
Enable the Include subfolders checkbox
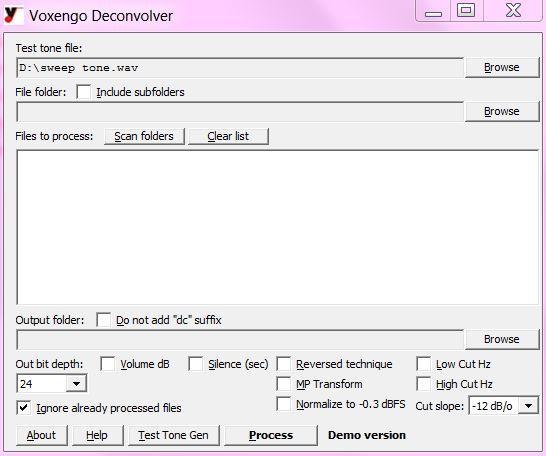(x=84, y=92)
